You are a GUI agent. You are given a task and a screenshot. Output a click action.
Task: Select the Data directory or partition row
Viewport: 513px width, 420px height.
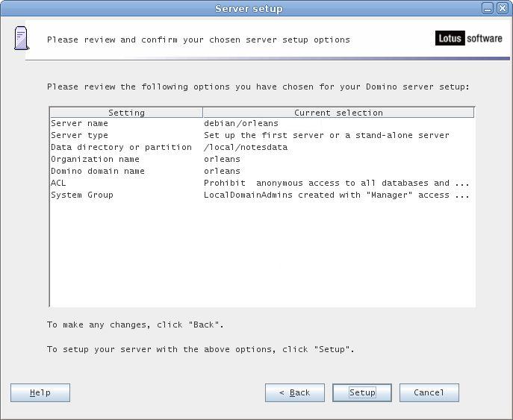coord(121,147)
